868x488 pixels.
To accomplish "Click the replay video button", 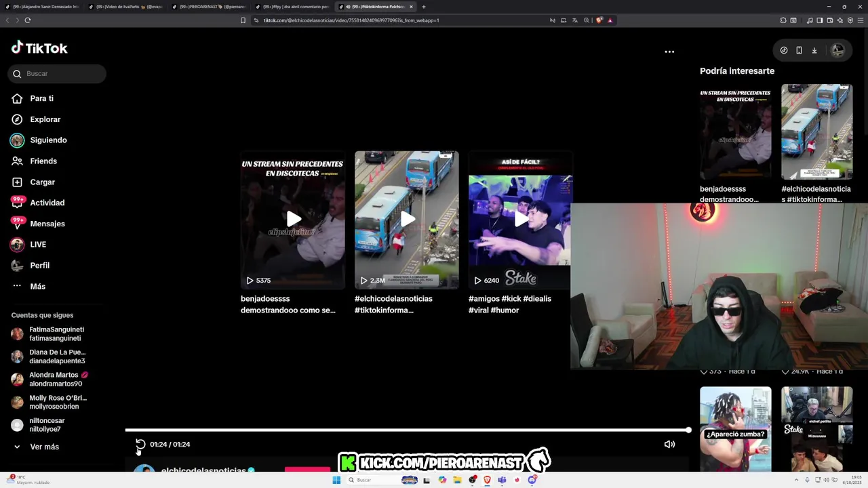I will pos(140,445).
